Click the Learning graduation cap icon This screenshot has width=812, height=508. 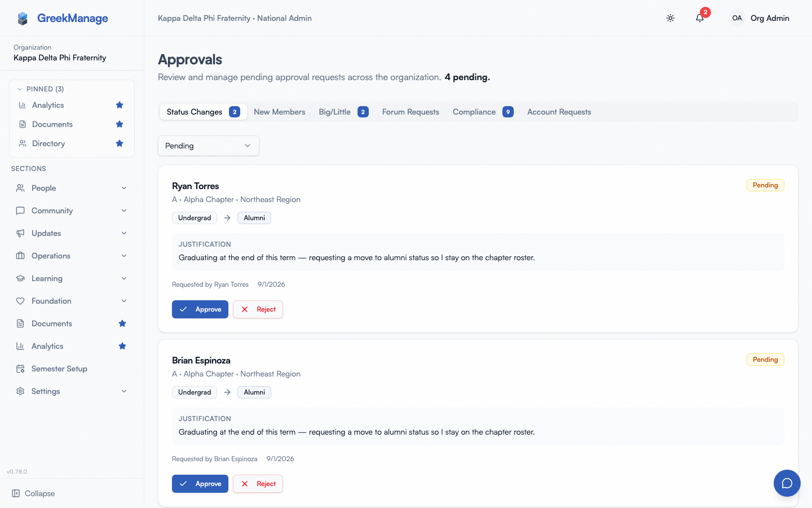(x=20, y=278)
